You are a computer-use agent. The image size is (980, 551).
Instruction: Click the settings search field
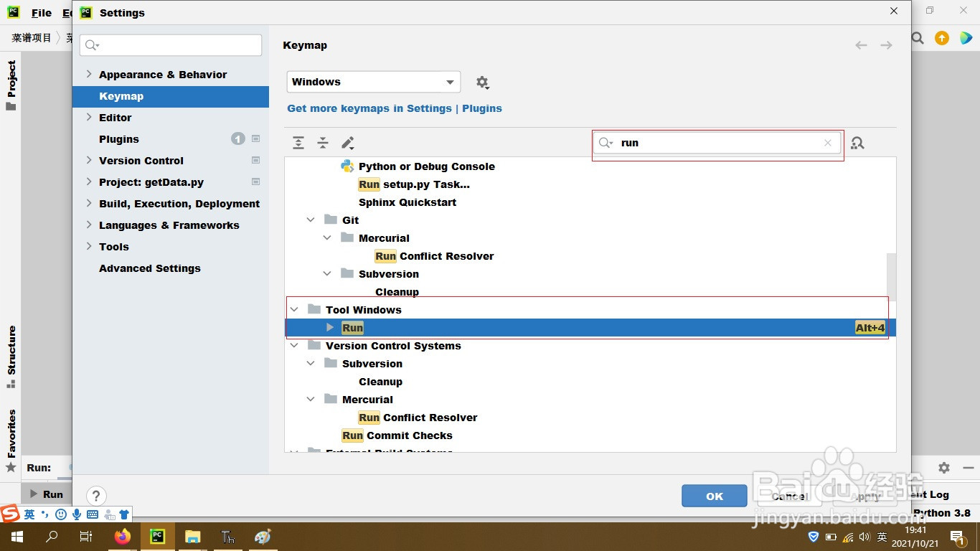click(171, 45)
